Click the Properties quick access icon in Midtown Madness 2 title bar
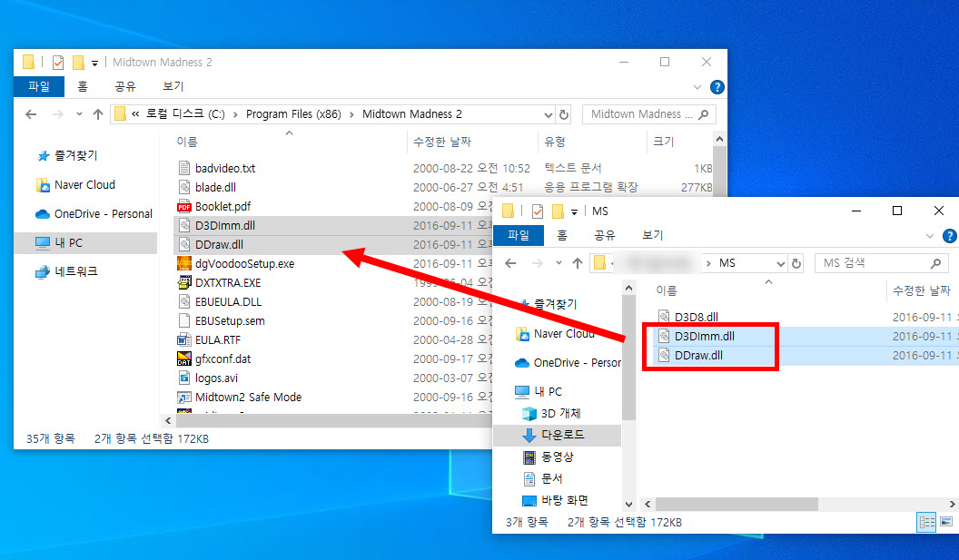This screenshot has height=560, width=959. click(x=58, y=63)
